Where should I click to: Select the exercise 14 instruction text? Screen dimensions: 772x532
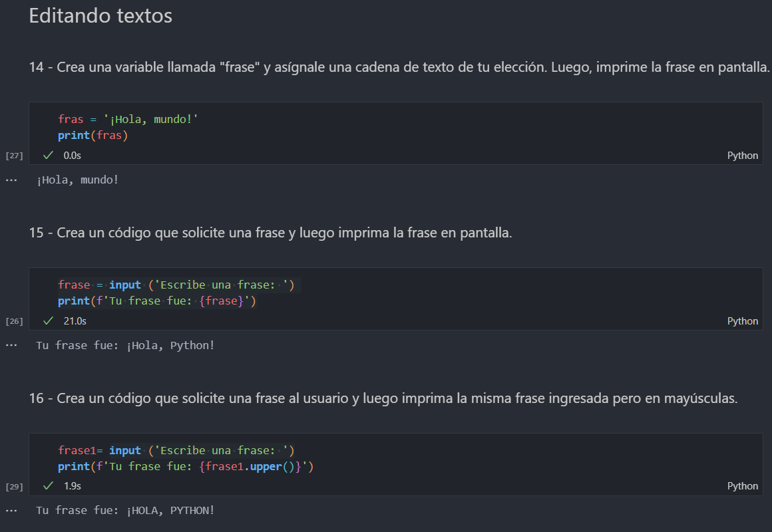click(x=399, y=67)
